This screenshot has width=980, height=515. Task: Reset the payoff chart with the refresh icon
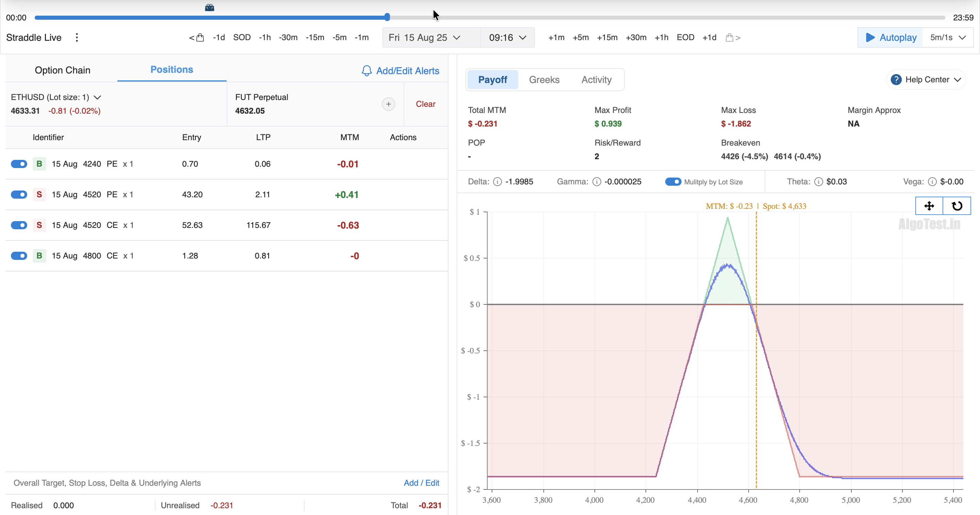[957, 206]
